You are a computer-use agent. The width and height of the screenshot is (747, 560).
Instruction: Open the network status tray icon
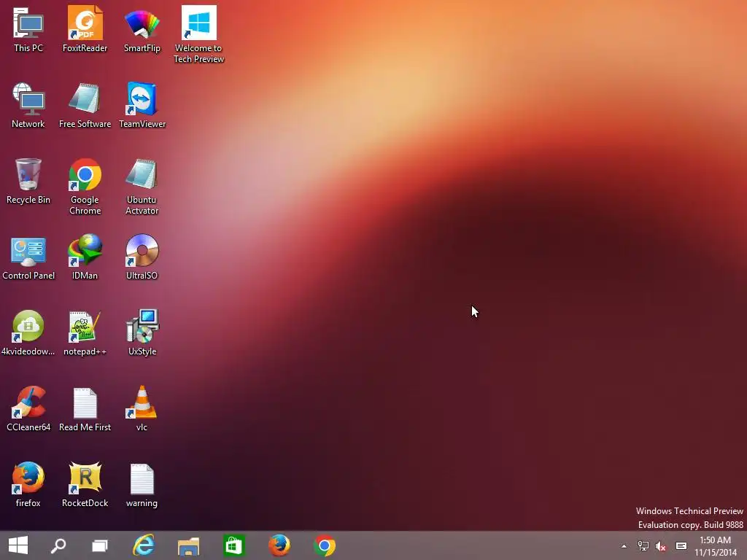pos(643,546)
